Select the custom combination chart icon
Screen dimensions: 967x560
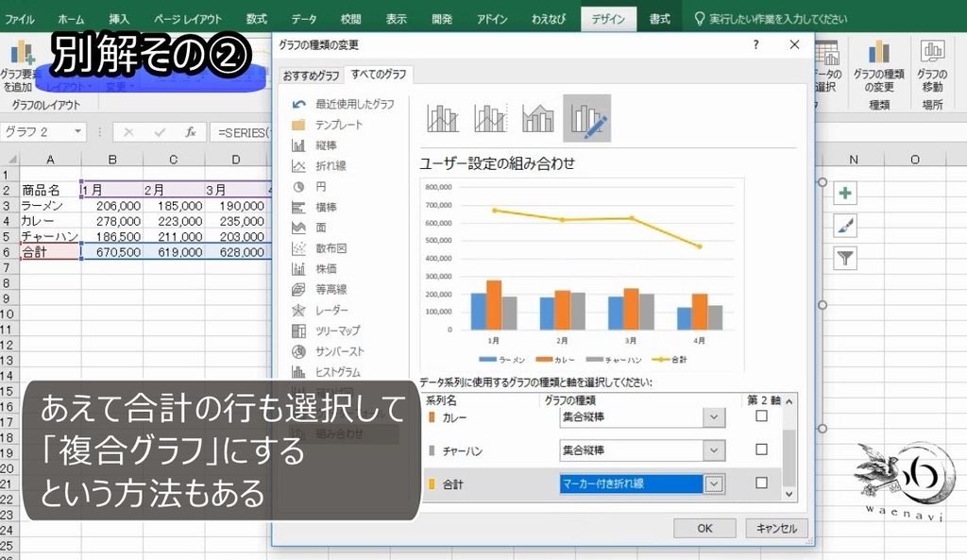click(x=586, y=118)
